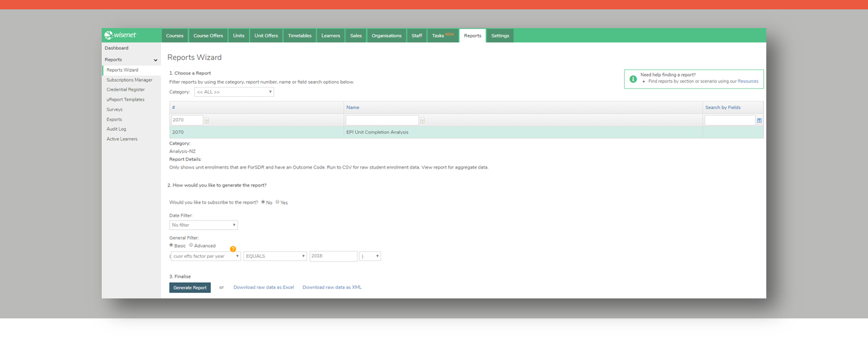Image resolution: width=868 pixels, height=339 pixels.
Task: Open the Courses tab
Action: coord(175,36)
